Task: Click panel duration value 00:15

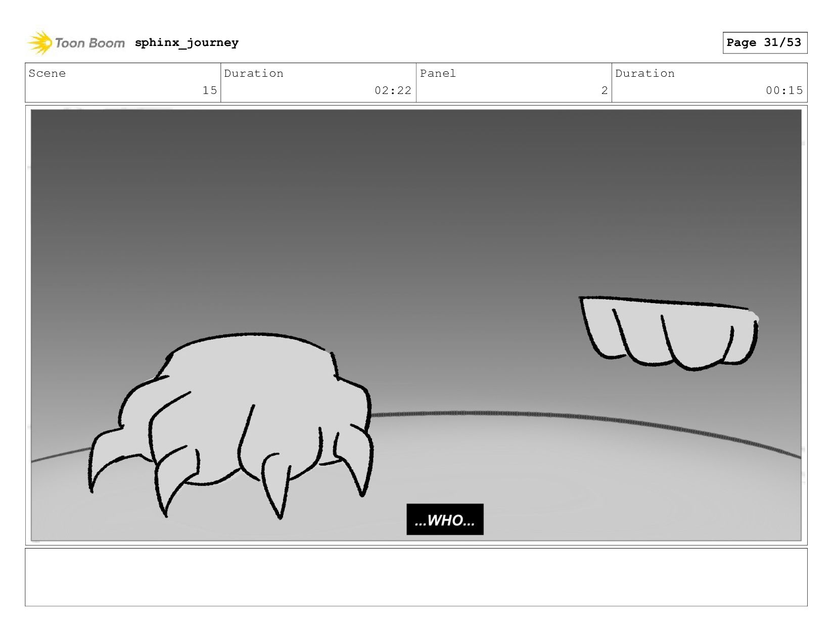Action: [784, 90]
